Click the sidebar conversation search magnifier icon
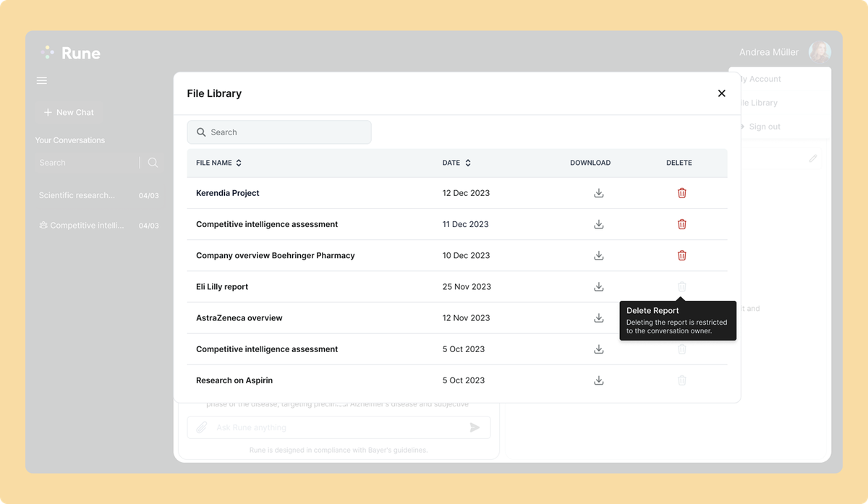Image resolution: width=868 pixels, height=504 pixels. tap(153, 163)
